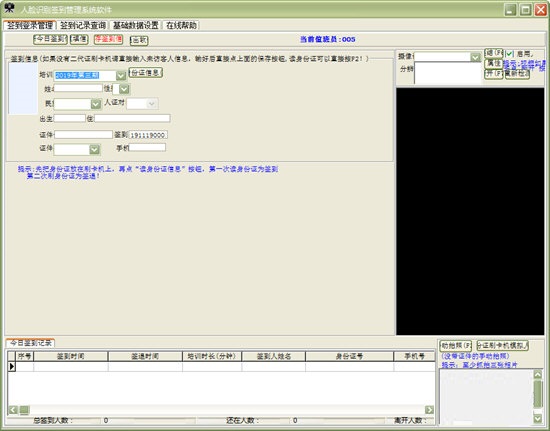
Task: Open the certificate type dropdown above the blue hint
Action: tap(94, 149)
